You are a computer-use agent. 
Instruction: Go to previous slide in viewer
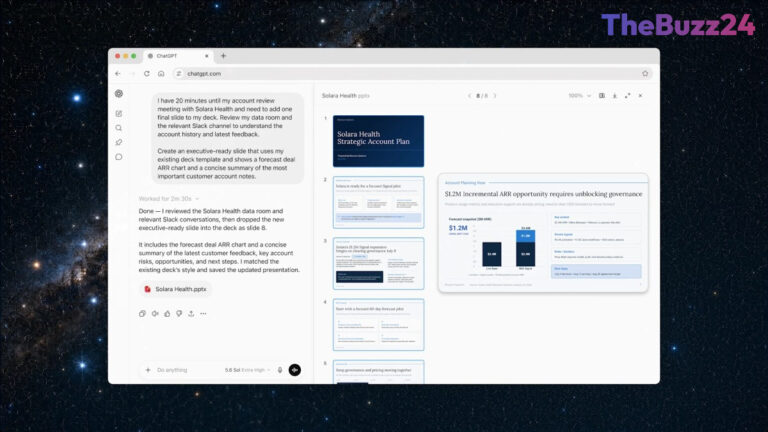pos(469,96)
